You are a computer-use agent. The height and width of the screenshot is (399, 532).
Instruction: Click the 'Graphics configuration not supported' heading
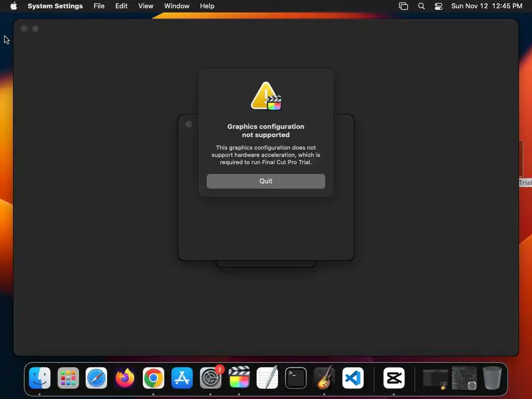point(265,130)
